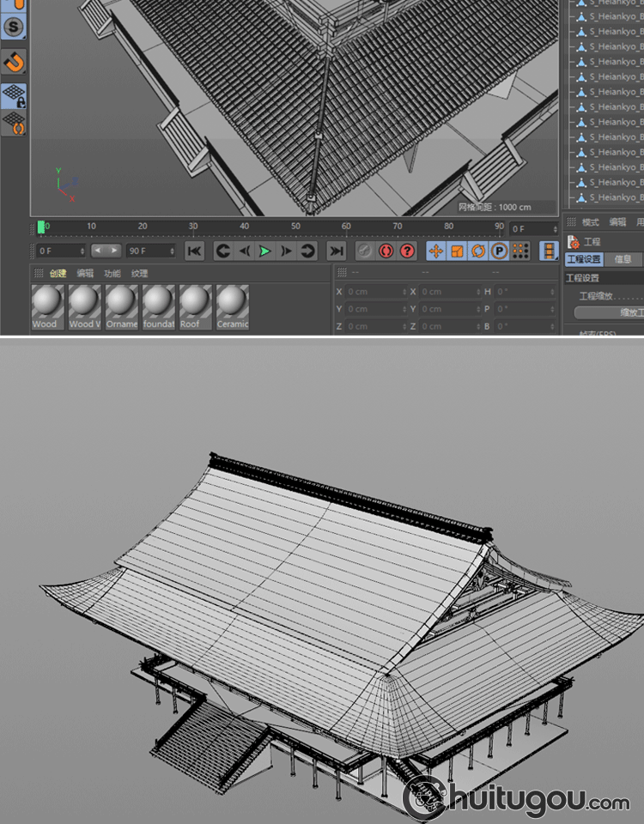The image size is (644, 824).
Task: Click the greyed-out record active objects key icon
Action: 365,251
